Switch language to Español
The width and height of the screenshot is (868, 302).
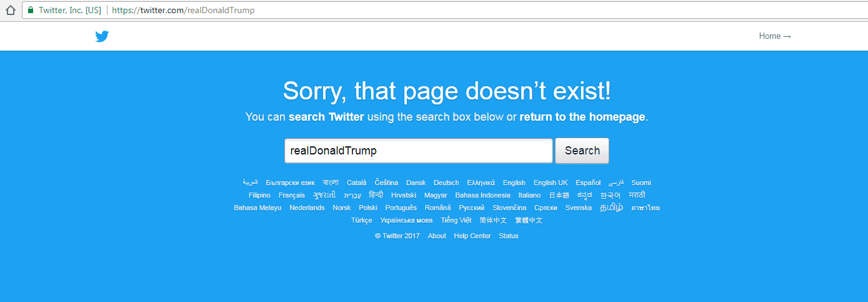[x=588, y=183]
